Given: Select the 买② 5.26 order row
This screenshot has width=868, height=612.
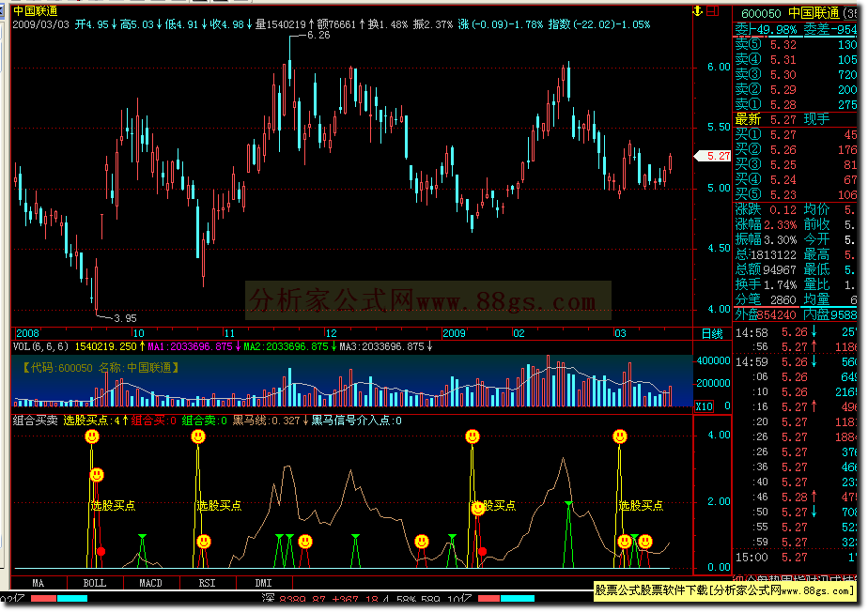Looking at the screenshot, I should (x=796, y=150).
